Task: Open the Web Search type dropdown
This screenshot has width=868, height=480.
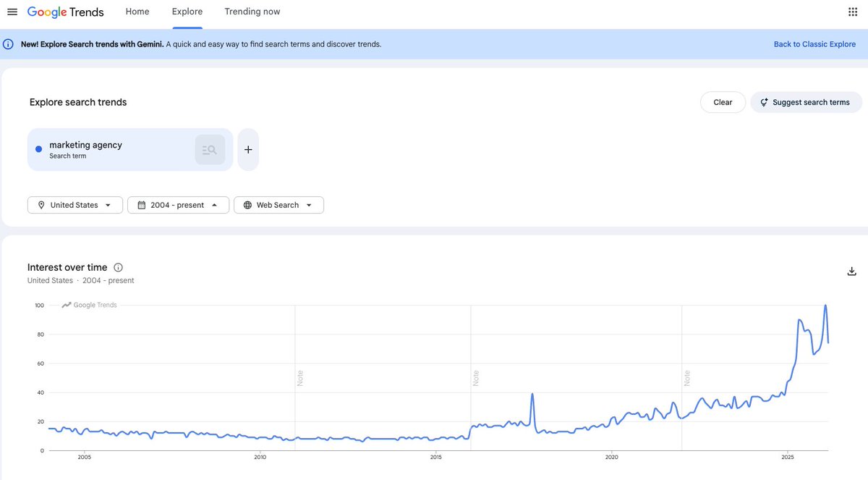Action: (x=278, y=205)
